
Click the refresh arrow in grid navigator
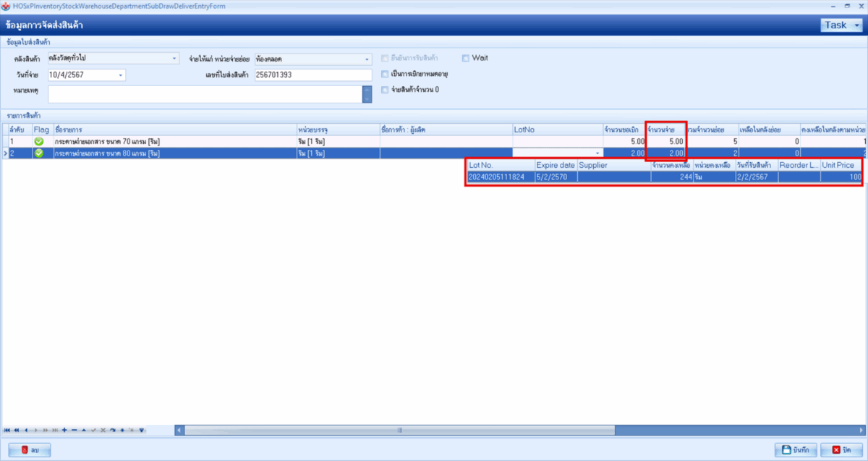[x=113, y=430]
